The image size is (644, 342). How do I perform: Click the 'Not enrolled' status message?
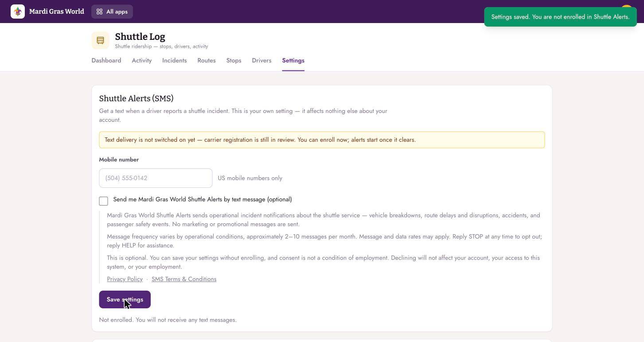coord(168,320)
